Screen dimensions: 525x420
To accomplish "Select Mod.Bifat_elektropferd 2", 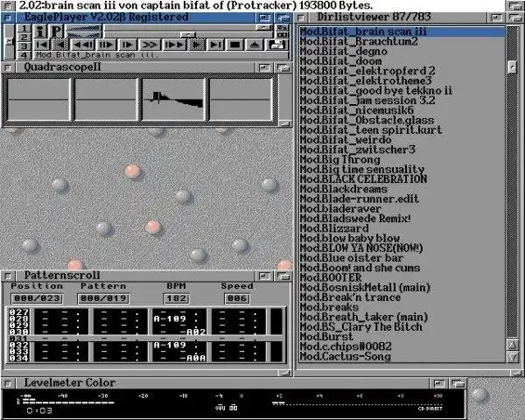I will point(402,71).
